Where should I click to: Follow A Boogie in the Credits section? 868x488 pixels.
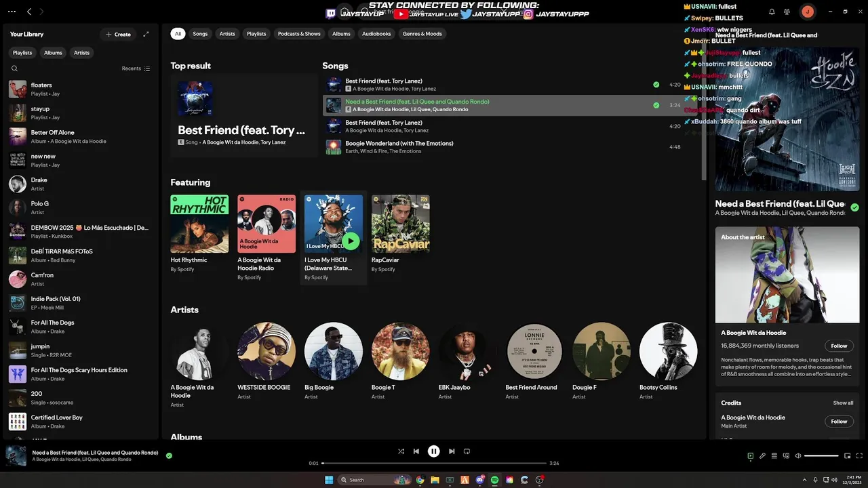tap(839, 422)
